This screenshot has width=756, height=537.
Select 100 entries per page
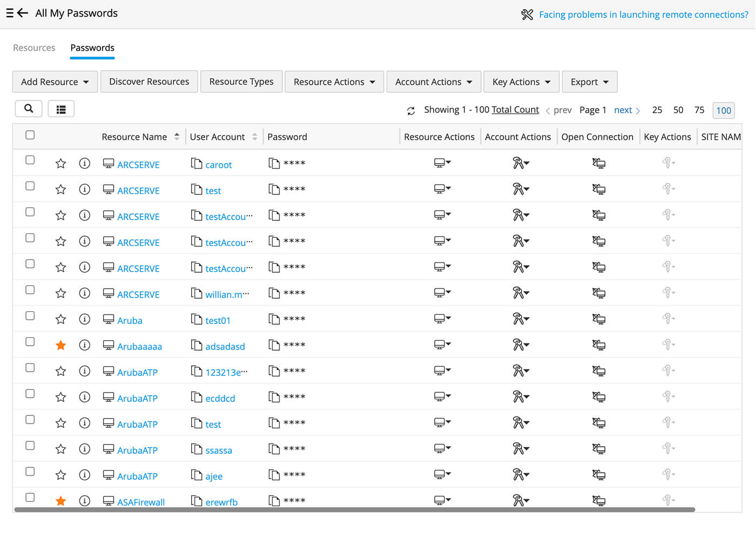point(724,110)
